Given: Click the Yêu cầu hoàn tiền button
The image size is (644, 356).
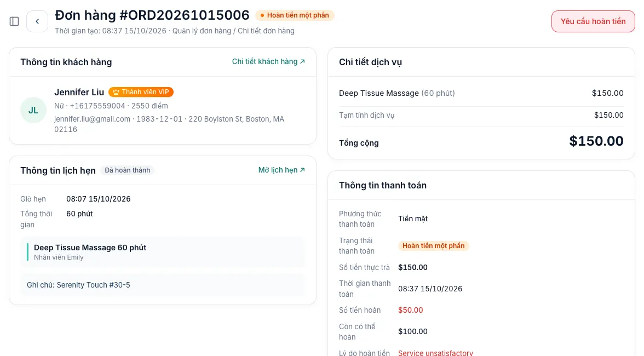Looking at the screenshot, I should (593, 21).
